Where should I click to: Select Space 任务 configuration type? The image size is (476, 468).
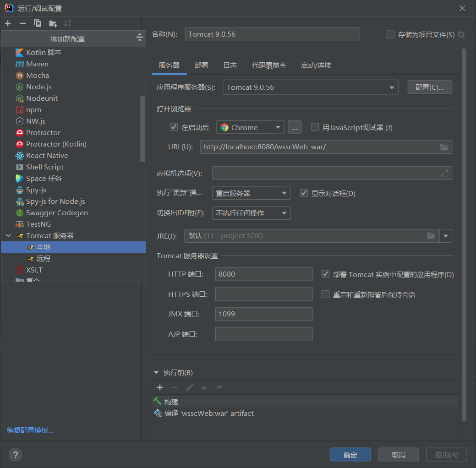tap(73, 179)
